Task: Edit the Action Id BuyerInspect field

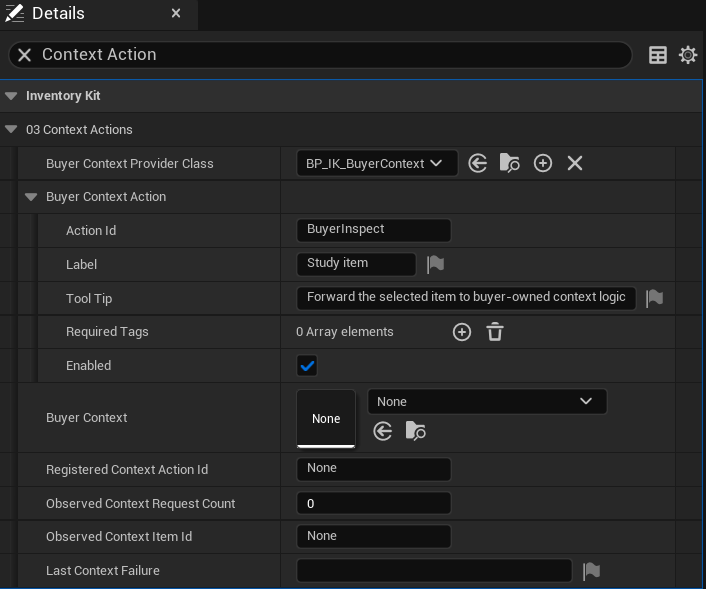Action: pyautogui.click(x=374, y=230)
